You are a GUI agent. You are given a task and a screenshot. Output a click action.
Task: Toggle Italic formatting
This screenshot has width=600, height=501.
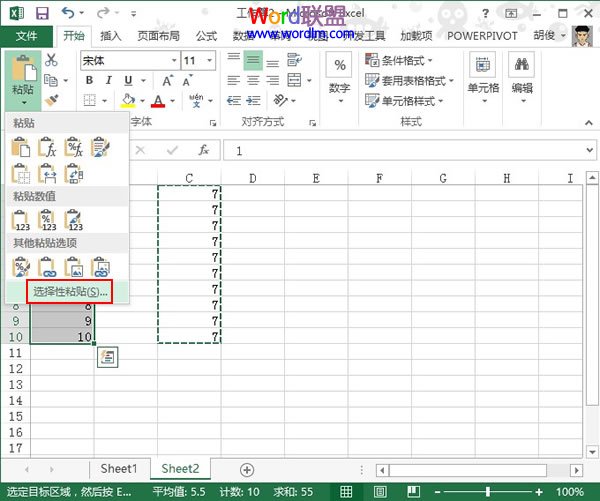(x=109, y=80)
